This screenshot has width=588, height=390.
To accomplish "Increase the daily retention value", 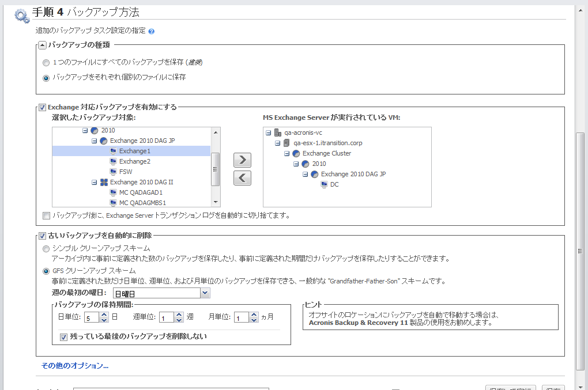I will 104,315.
